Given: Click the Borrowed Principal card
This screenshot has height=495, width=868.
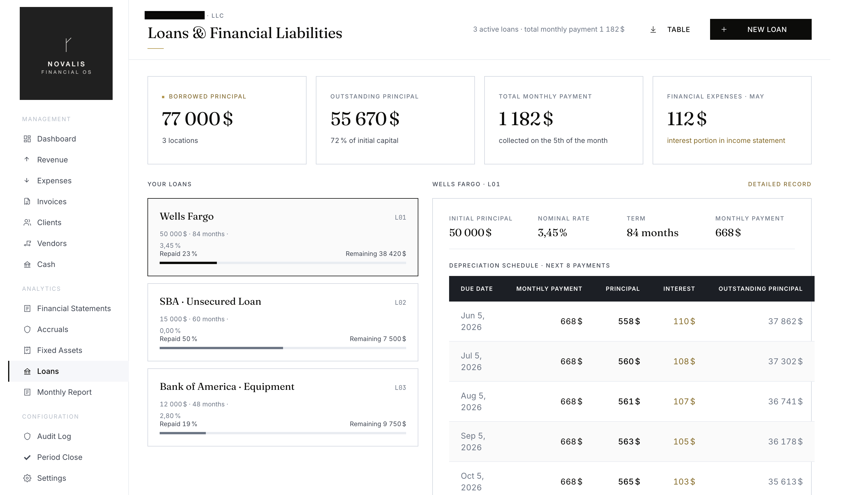Looking at the screenshot, I should [x=227, y=120].
